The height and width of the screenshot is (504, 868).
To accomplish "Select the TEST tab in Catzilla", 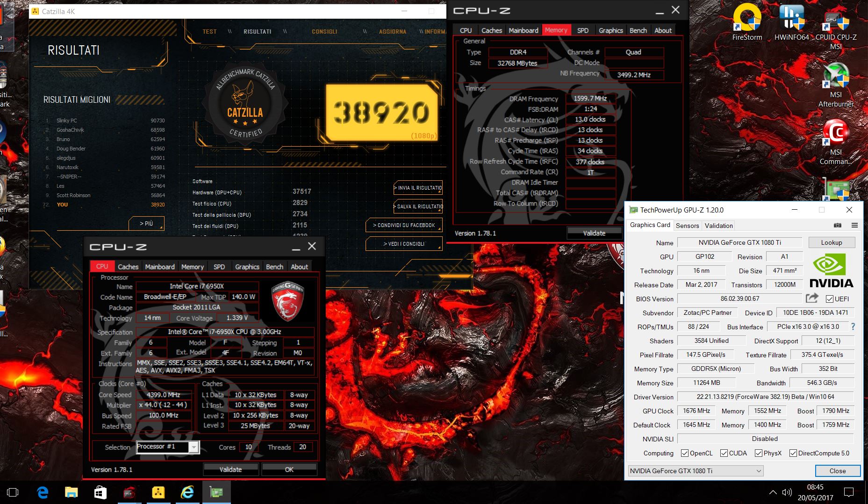I will pyautogui.click(x=209, y=32).
